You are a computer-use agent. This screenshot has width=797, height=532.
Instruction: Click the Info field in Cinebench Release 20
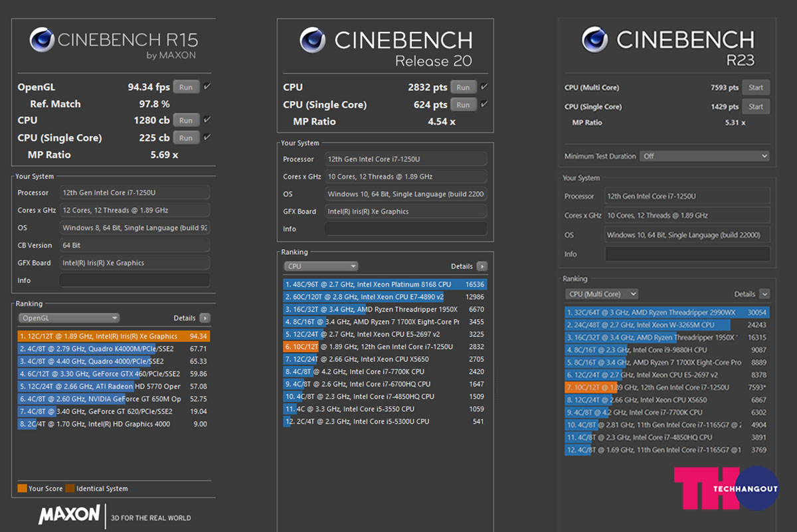point(405,229)
